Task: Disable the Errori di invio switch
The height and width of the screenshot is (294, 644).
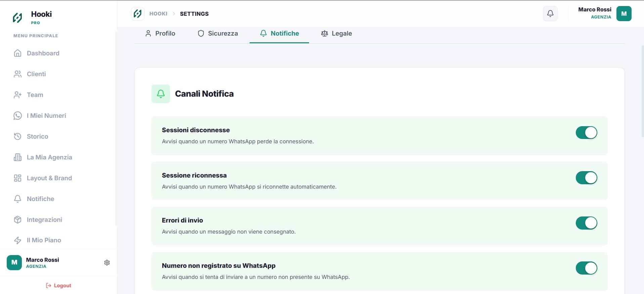Action: [x=587, y=223]
